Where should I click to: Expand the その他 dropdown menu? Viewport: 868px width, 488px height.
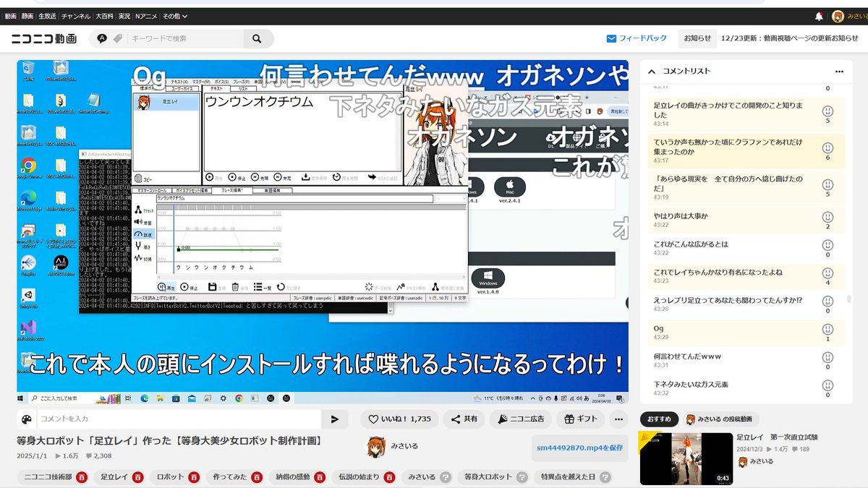pyautogui.click(x=174, y=16)
